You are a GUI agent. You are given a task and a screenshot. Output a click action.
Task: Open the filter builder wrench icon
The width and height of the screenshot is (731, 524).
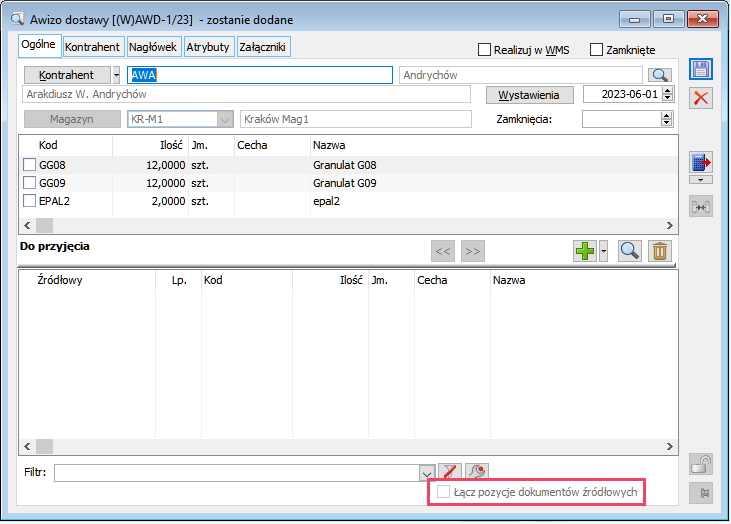point(477,471)
